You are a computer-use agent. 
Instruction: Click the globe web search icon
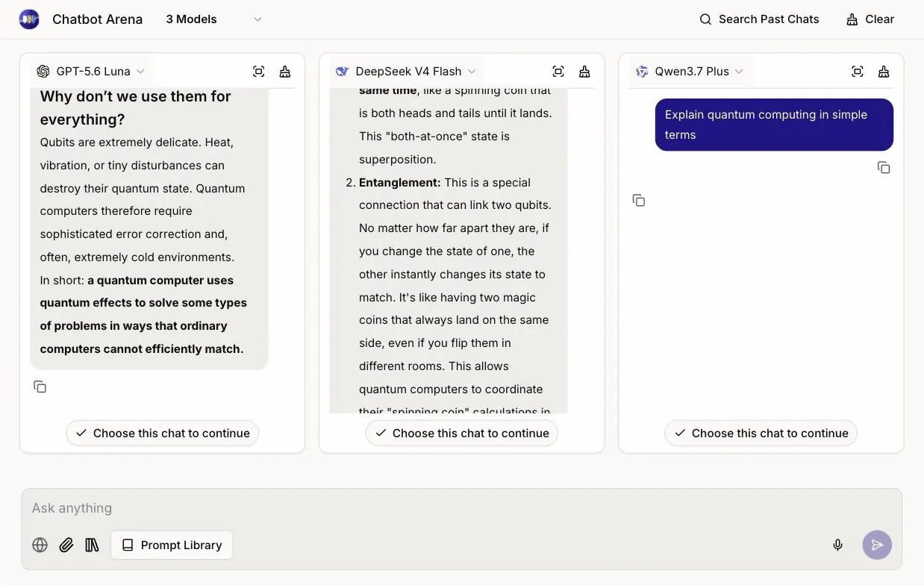(40, 545)
